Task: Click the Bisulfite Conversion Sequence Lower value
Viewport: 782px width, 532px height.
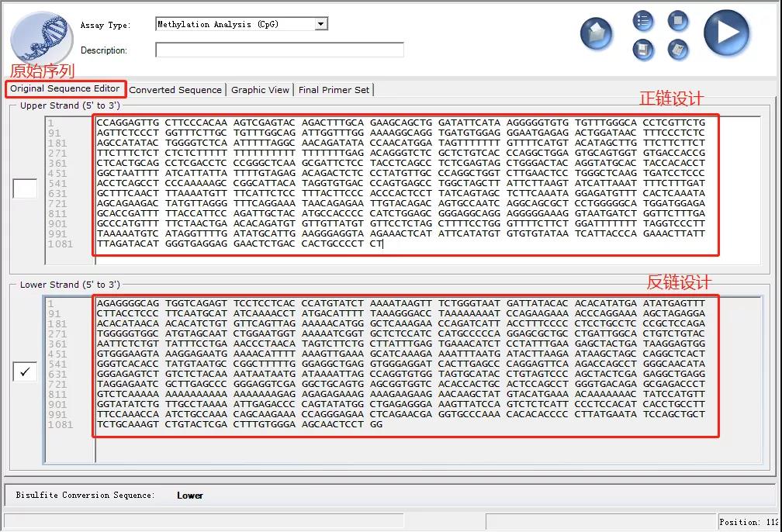Action: (190, 496)
